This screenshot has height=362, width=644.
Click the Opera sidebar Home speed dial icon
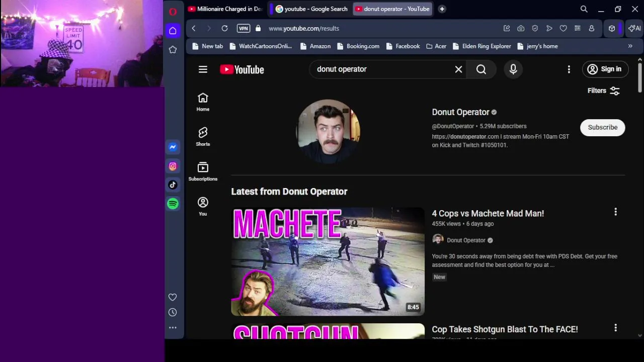click(173, 31)
